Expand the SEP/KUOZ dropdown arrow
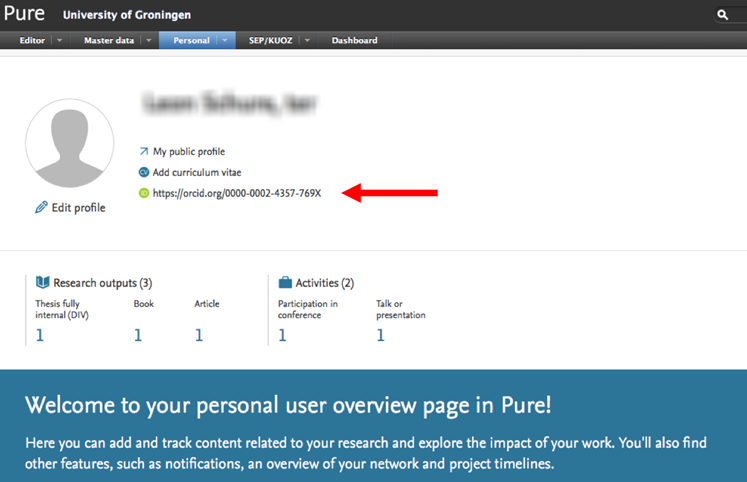Viewport: 747px width, 482px height. click(x=307, y=41)
